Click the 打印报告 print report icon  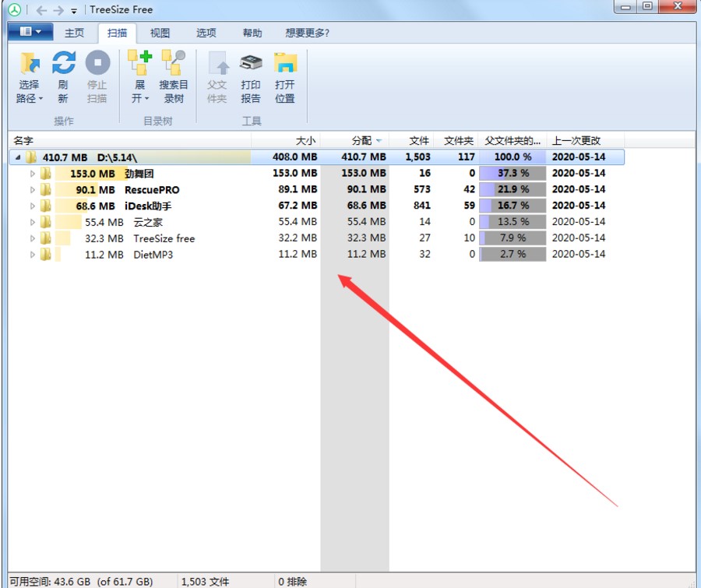tap(251, 64)
